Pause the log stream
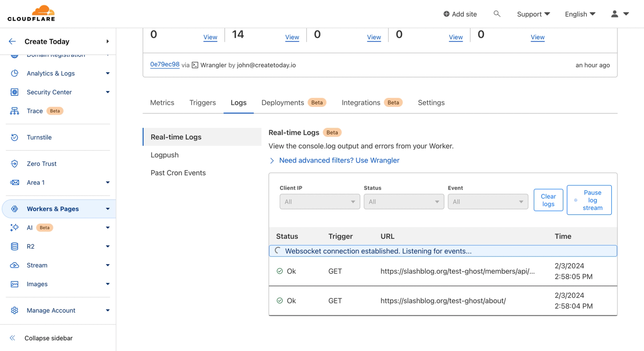The width and height of the screenshot is (644, 351). 589,200
